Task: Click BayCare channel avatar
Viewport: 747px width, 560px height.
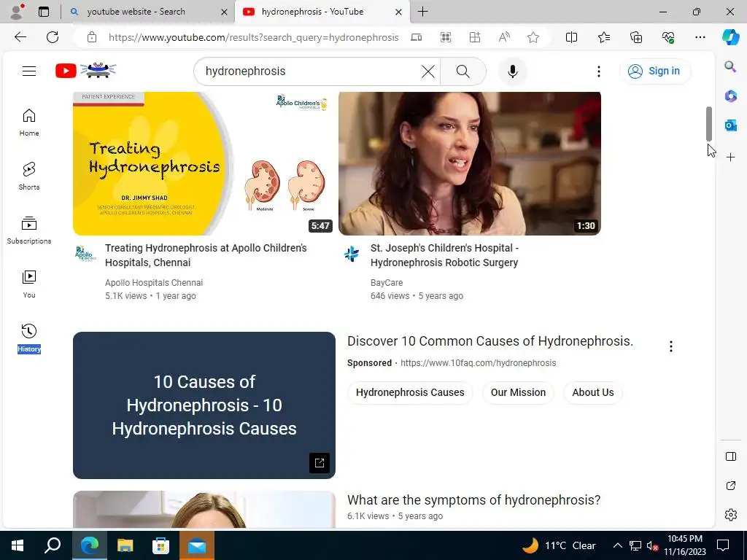Action: (x=352, y=254)
